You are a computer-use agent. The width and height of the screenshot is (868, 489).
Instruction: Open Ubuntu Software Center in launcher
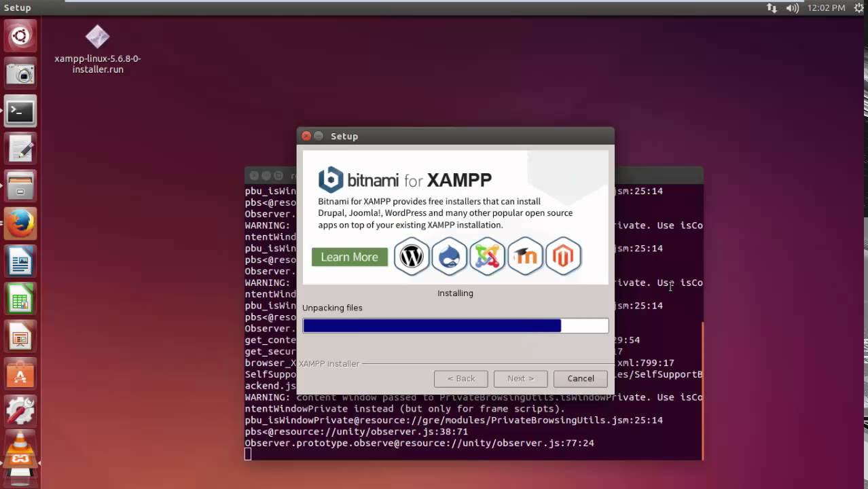(x=20, y=373)
